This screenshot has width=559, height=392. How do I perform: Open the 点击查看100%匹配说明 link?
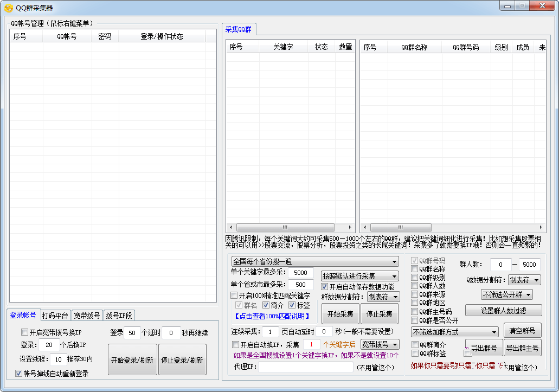[271, 316]
